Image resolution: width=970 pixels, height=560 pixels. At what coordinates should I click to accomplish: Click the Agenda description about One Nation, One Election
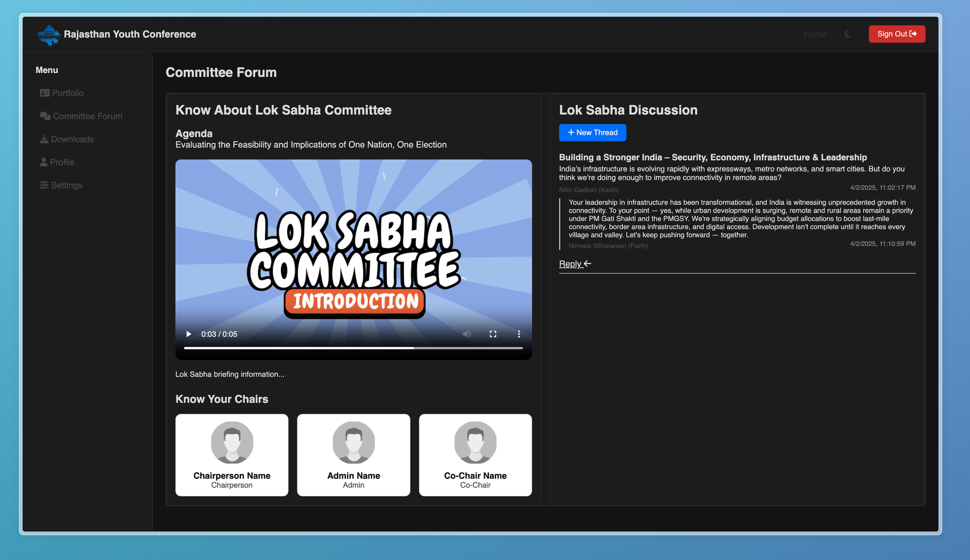pyautogui.click(x=311, y=145)
